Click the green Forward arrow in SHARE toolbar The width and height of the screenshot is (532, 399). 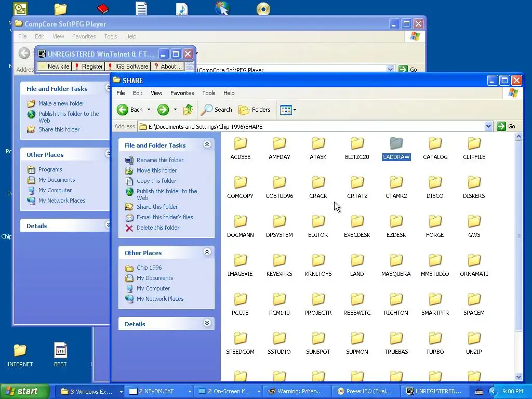point(163,110)
